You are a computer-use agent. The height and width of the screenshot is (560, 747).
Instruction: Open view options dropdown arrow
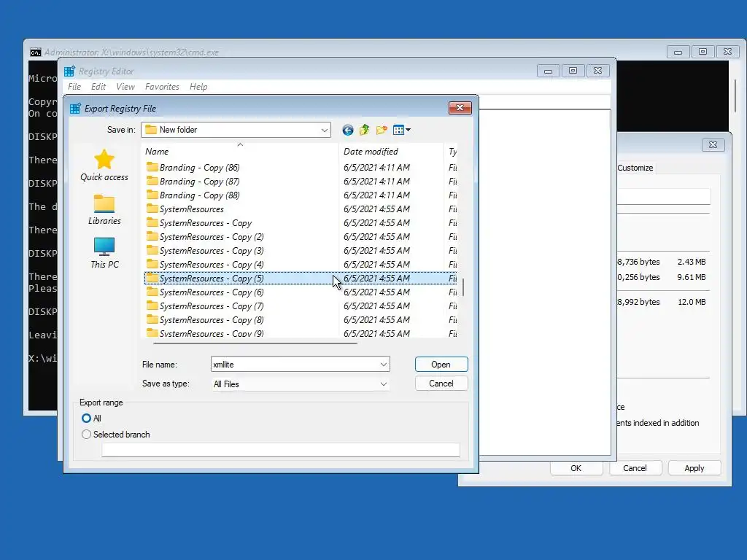(409, 130)
